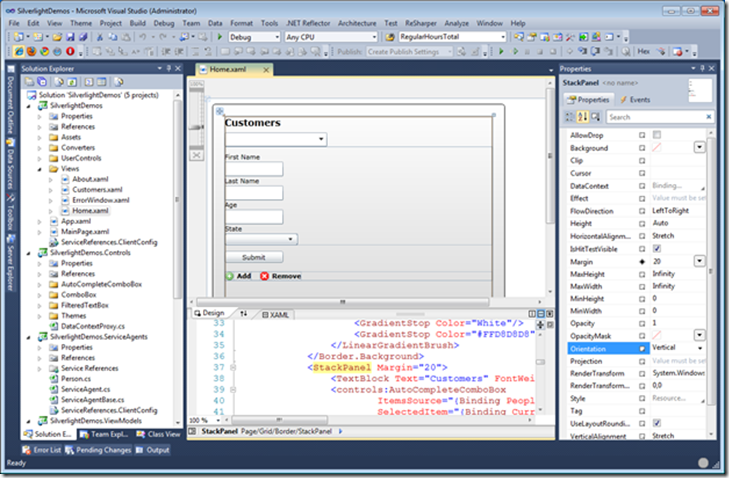Click fit-to-view icon below zoom slider

coord(197,155)
